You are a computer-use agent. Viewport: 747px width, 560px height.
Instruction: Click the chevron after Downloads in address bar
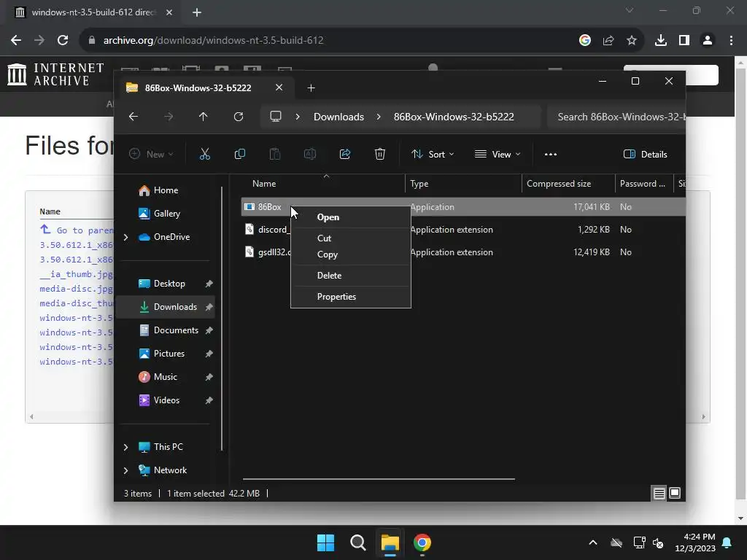pyautogui.click(x=379, y=117)
